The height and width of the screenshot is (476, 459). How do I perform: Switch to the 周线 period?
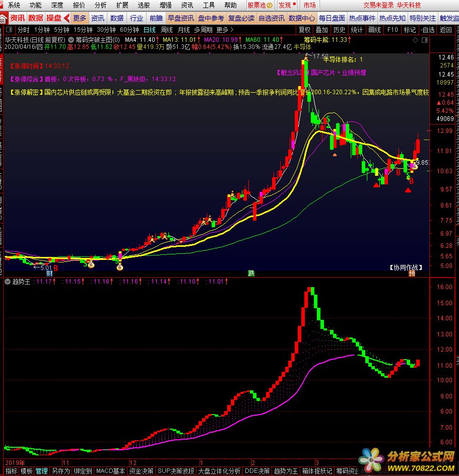[x=167, y=30]
